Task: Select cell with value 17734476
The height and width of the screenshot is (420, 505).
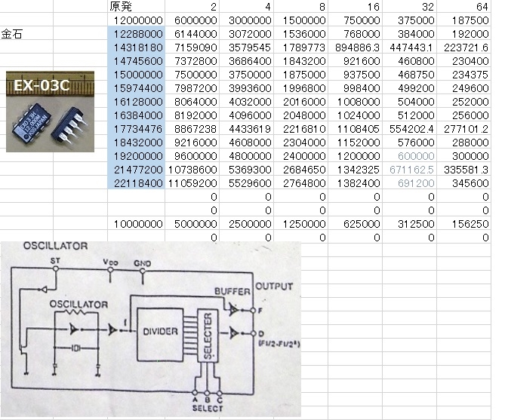Action: (136, 129)
